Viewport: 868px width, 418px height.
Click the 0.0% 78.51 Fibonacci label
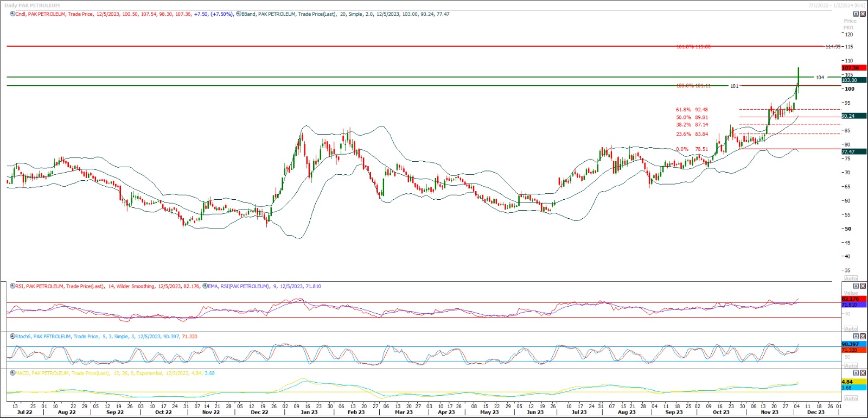pyautogui.click(x=692, y=149)
